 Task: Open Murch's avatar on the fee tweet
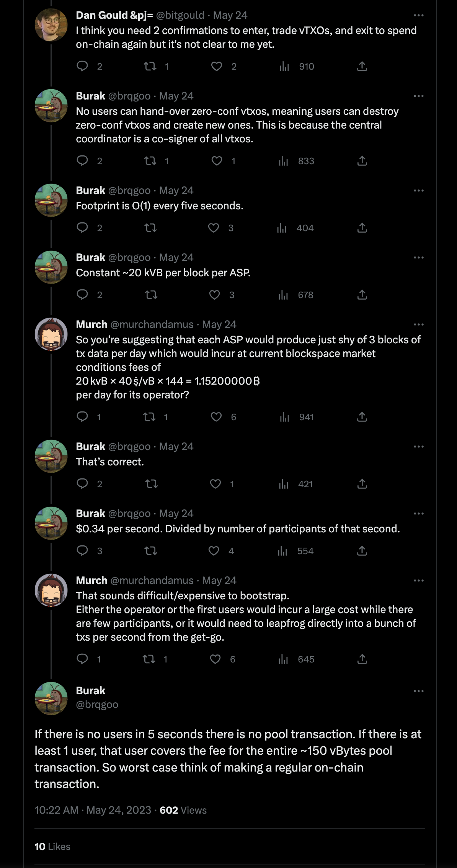(x=51, y=334)
